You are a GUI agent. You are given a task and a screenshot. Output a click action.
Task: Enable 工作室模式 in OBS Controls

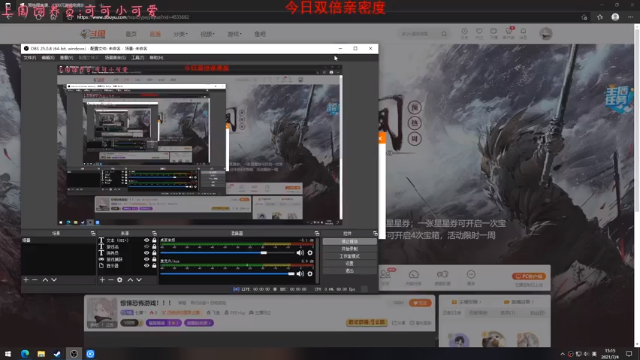pos(349,256)
